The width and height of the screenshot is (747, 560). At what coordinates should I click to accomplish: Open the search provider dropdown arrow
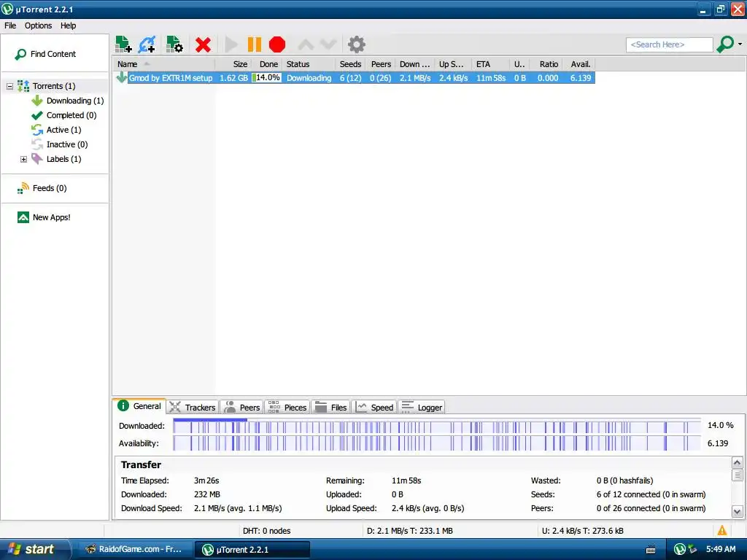pos(740,44)
